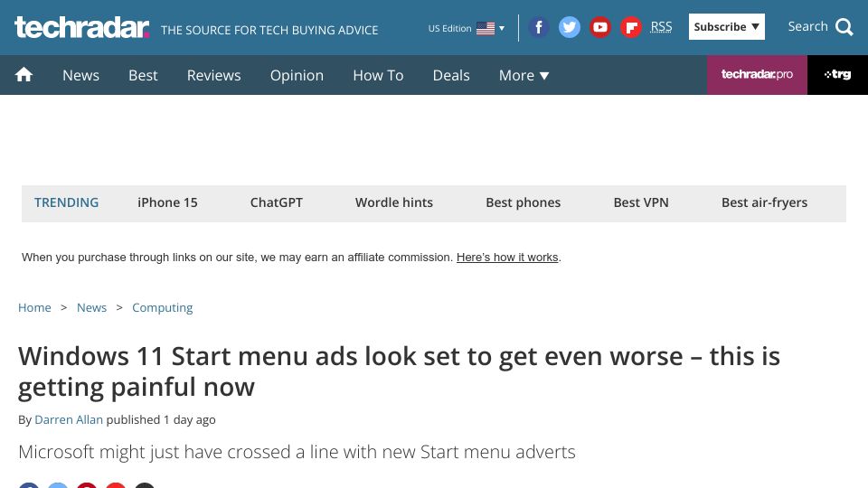Follow the 'Here's how it works' link
Viewport: 868px width, 488px height.
point(507,258)
